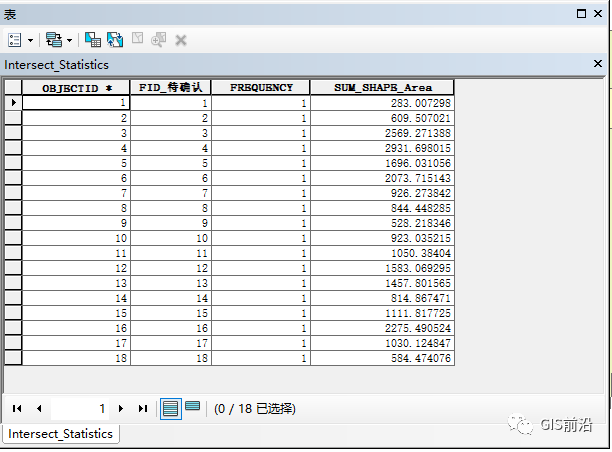Click area cell 2275.490524
The image size is (612, 452).
(382, 328)
